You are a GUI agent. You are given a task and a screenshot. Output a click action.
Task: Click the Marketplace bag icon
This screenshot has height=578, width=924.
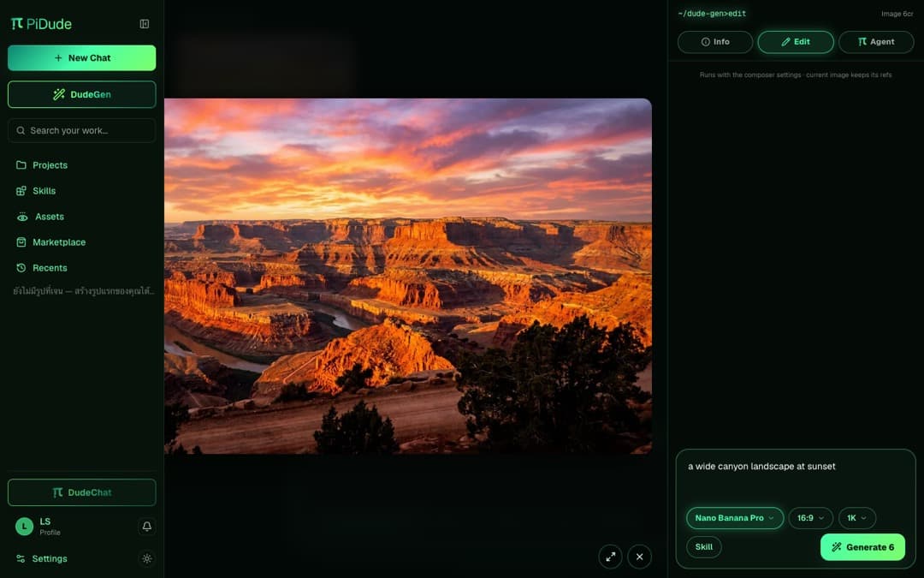coord(21,241)
